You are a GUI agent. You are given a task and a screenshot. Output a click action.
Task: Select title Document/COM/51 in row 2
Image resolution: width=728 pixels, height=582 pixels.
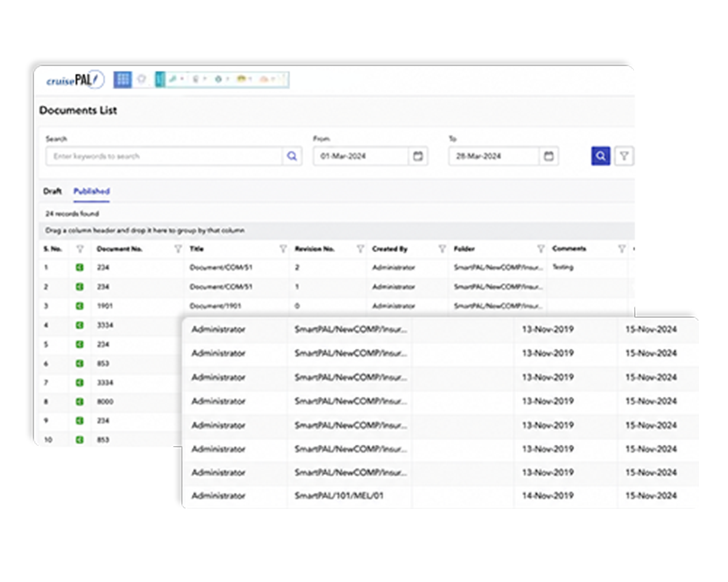[221, 287]
